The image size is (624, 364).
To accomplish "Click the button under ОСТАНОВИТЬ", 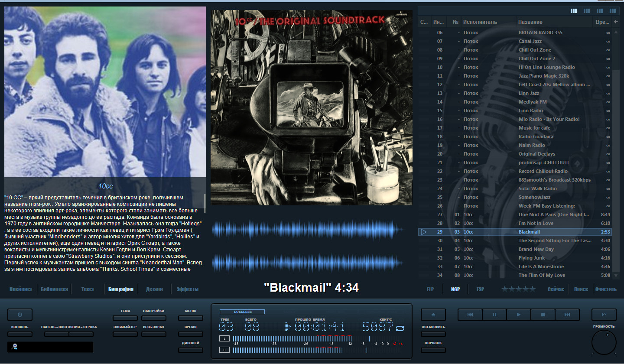I will [x=433, y=334].
